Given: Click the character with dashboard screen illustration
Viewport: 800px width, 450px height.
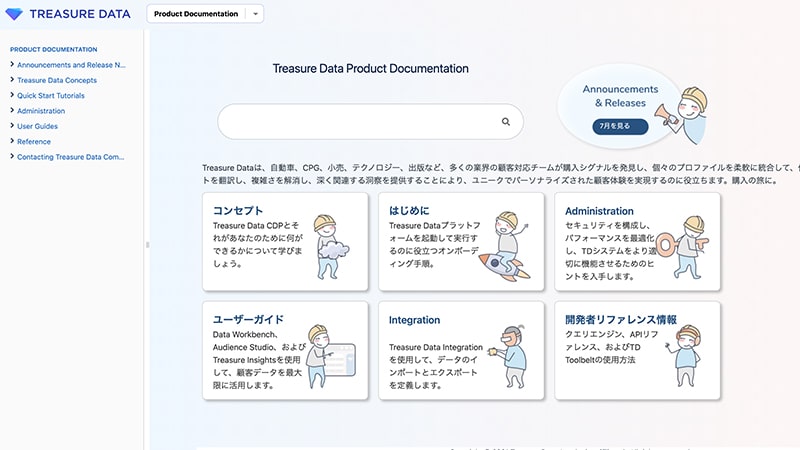Looking at the screenshot, I should point(331,356).
